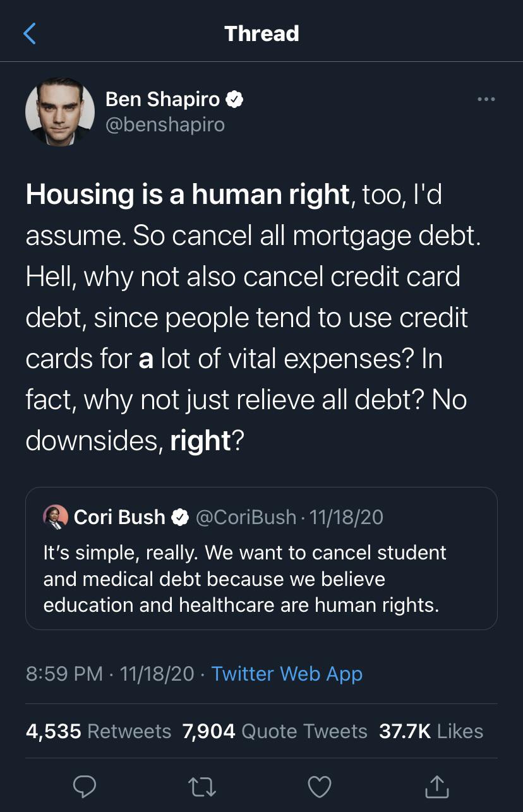Tap the share upload icon

click(436, 785)
